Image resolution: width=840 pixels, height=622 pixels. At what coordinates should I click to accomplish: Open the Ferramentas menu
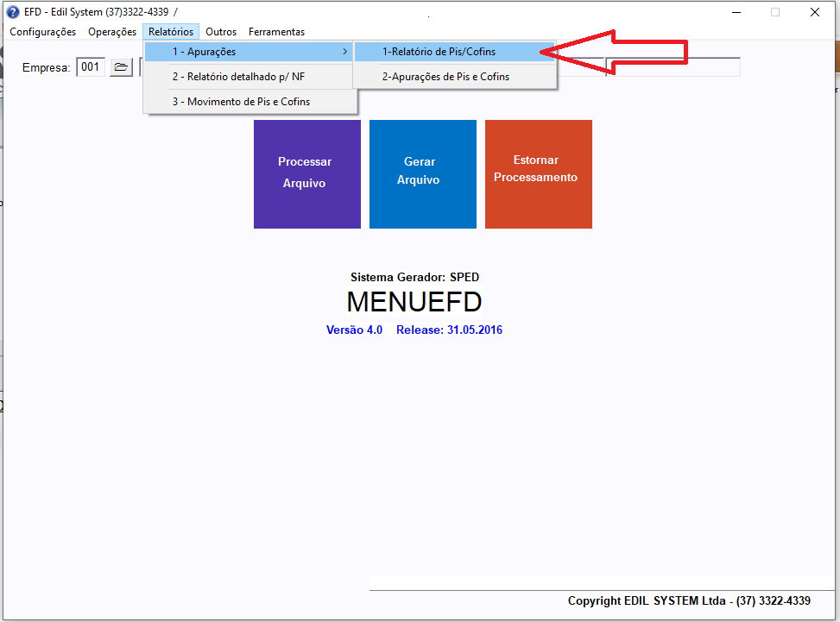276,32
